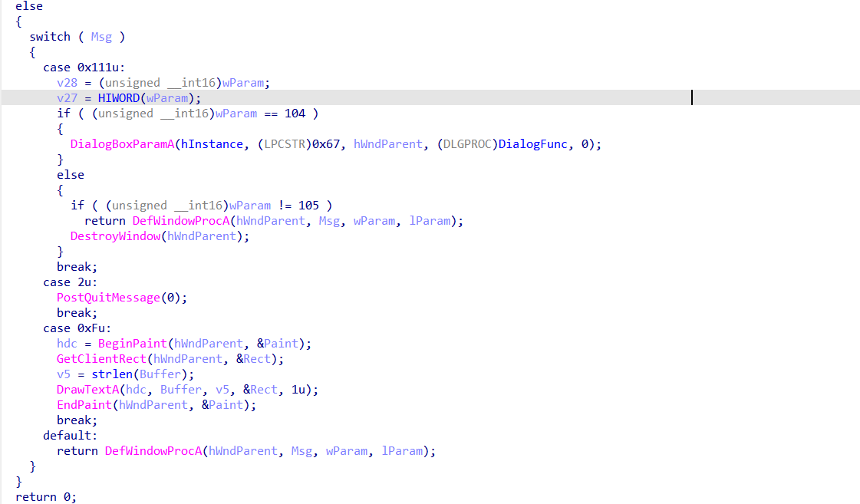The height and width of the screenshot is (504, 860).
Task: Select the default: case label
Action: click(71, 436)
